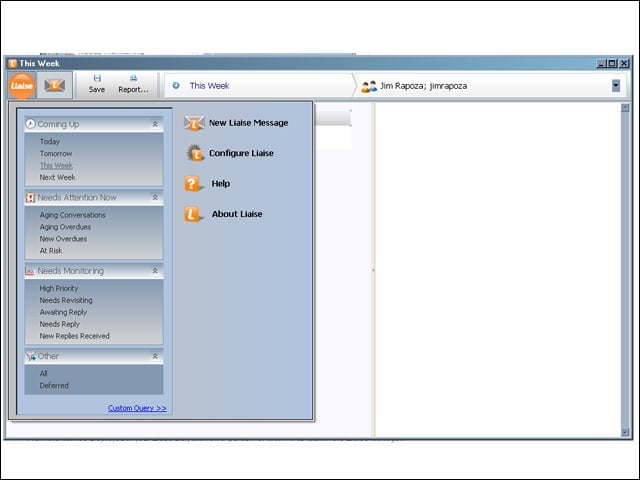640x480 pixels.
Task: Collapse the Needs Attention Now section
Action: click(155, 198)
